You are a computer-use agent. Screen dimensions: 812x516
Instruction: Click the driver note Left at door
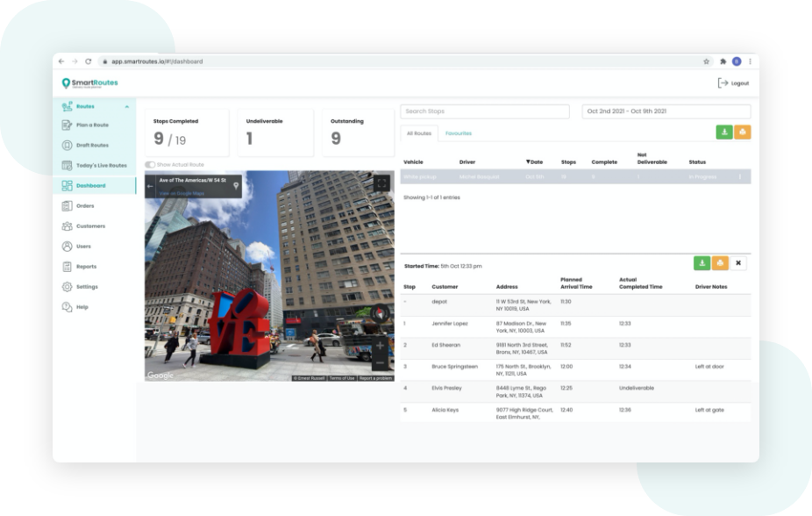(x=709, y=366)
